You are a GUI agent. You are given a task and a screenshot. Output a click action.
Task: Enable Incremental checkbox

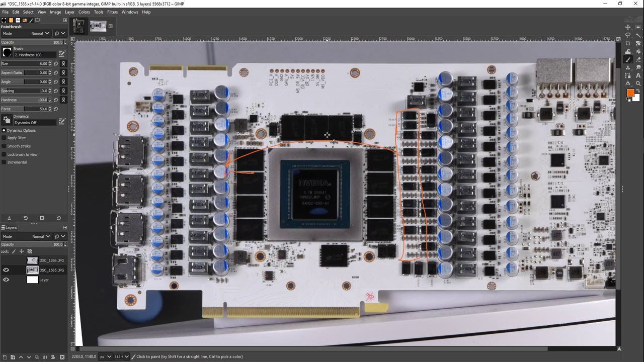tap(4, 162)
